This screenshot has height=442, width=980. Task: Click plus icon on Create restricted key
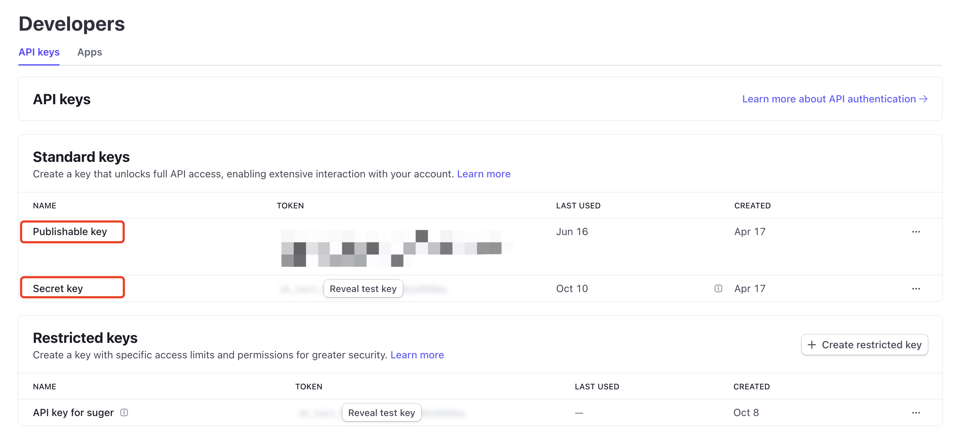pyautogui.click(x=811, y=344)
